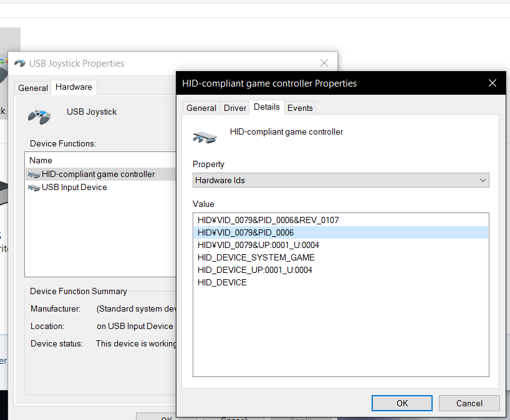Select USB Input Device in Device Functions list
Viewport: 510px width, 420px height.
coord(100,187)
